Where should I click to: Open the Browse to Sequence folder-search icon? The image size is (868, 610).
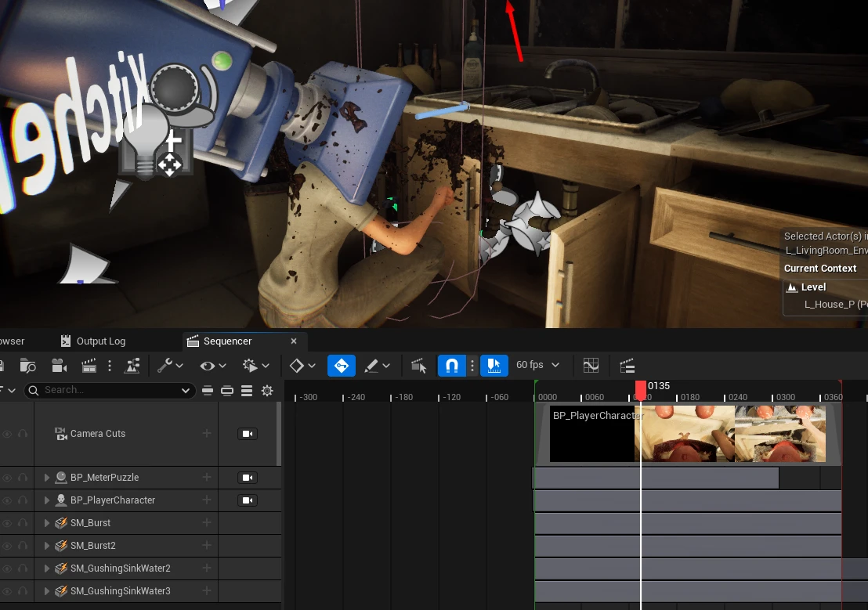pos(27,366)
